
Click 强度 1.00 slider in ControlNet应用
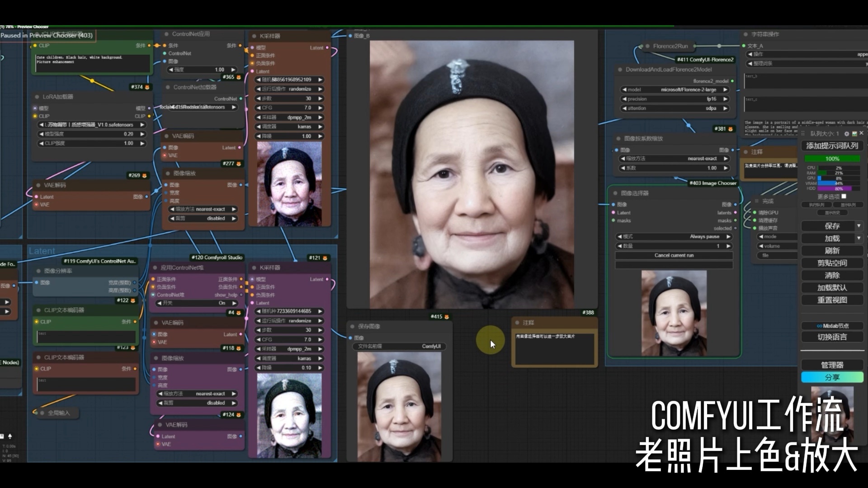(202, 70)
